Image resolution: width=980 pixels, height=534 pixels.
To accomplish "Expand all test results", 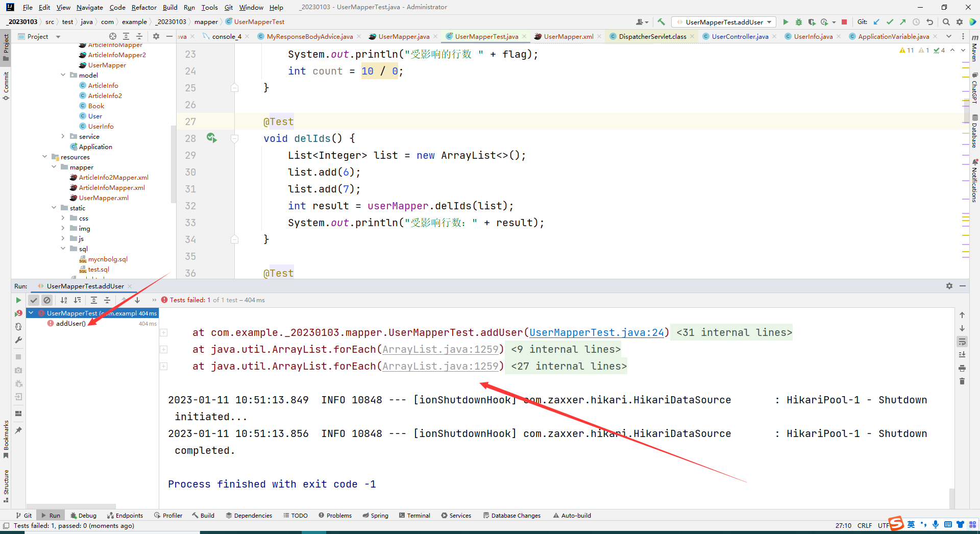I will (x=94, y=300).
